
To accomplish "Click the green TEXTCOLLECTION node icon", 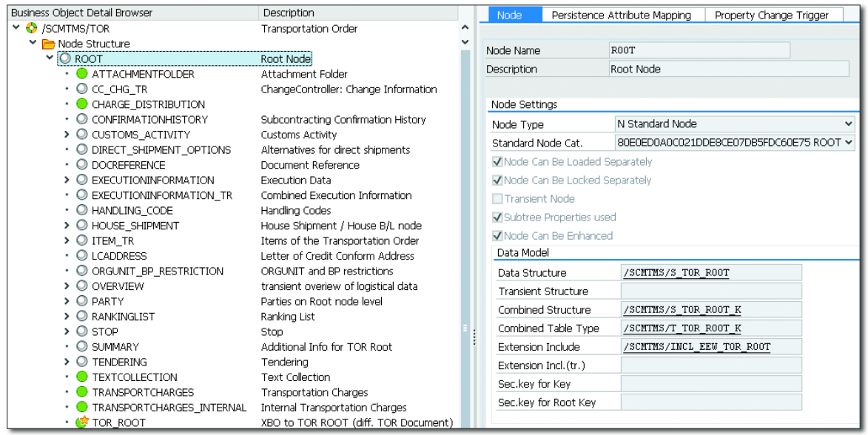I will [x=81, y=377].
